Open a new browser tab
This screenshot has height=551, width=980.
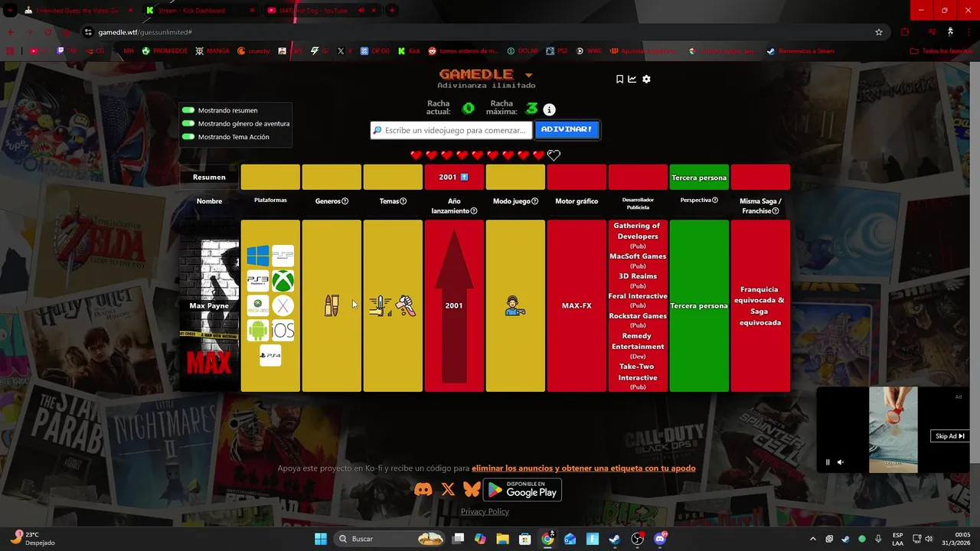pos(392,11)
